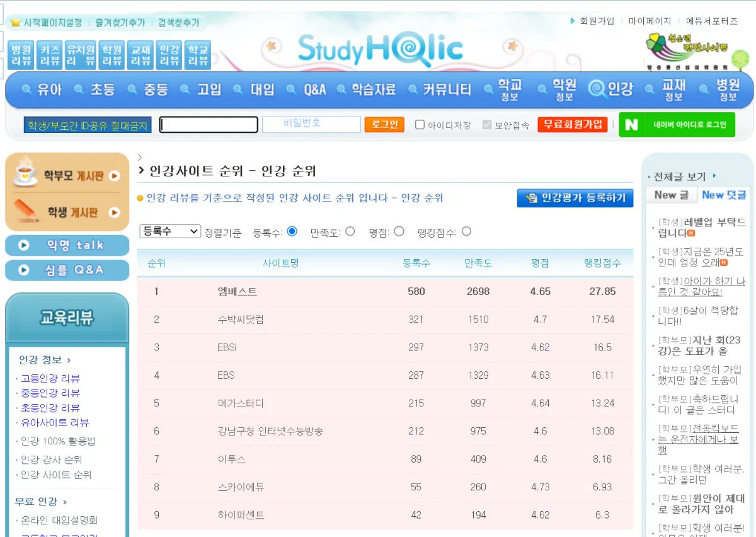Image resolution: width=756 pixels, height=537 pixels.
Task: Expand the 인강 정보 section arrow
Action: [x=69, y=360]
